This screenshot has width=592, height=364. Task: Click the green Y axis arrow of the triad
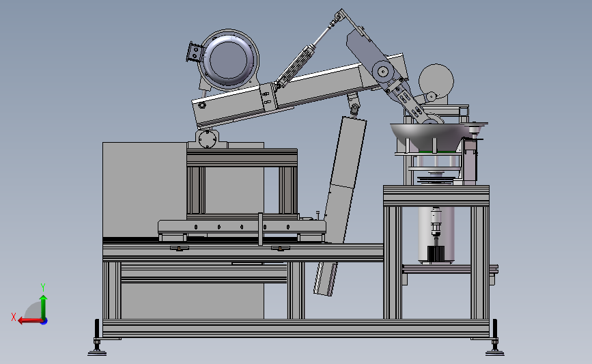tap(43, 307)
